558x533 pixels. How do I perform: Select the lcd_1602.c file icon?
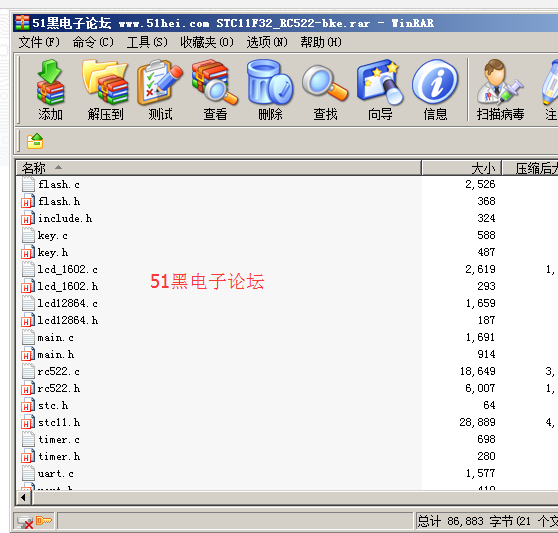28,269
